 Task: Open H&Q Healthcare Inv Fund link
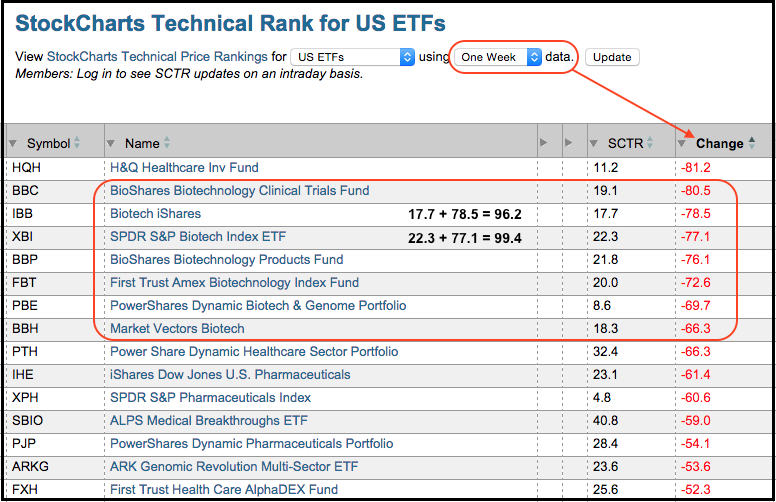coord(183,167)
